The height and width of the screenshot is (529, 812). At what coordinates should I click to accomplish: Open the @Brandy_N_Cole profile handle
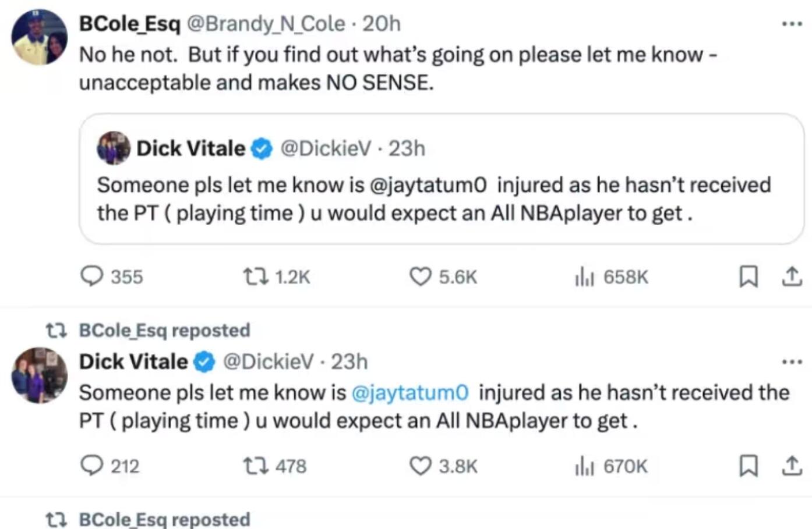pyautogui.click(x=265, y=24)
